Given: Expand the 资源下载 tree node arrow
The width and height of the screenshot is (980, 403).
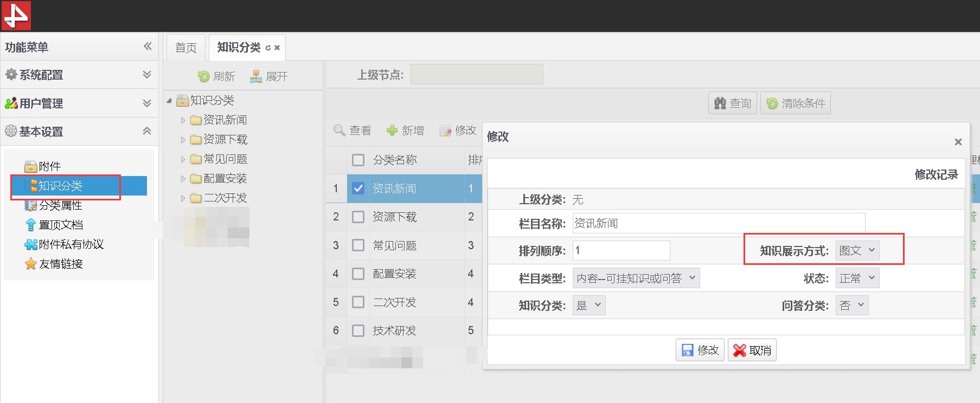Looking at the screenshot, I should 183,140.
